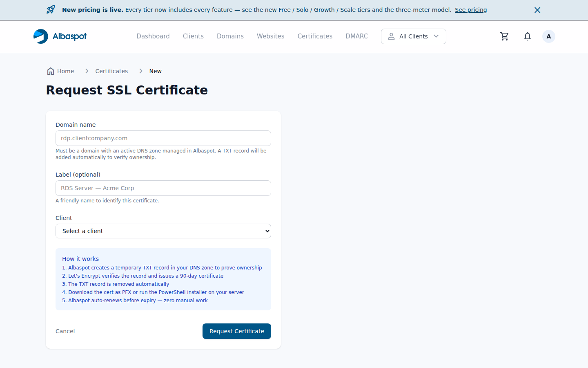Open the DMARC nav item
Viewport: 588px width, 368px height.
(x=357, y=36)
